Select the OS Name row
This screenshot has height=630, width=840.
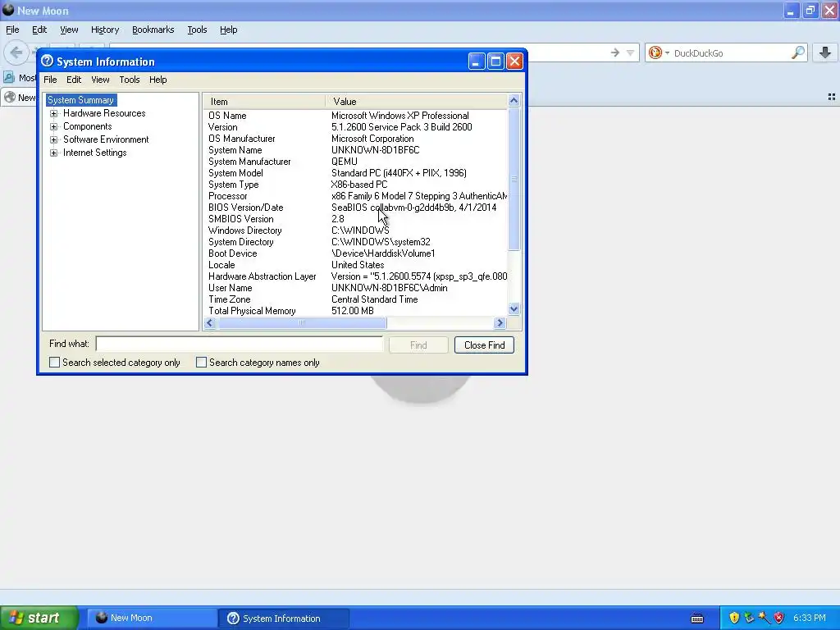point(355,116)
